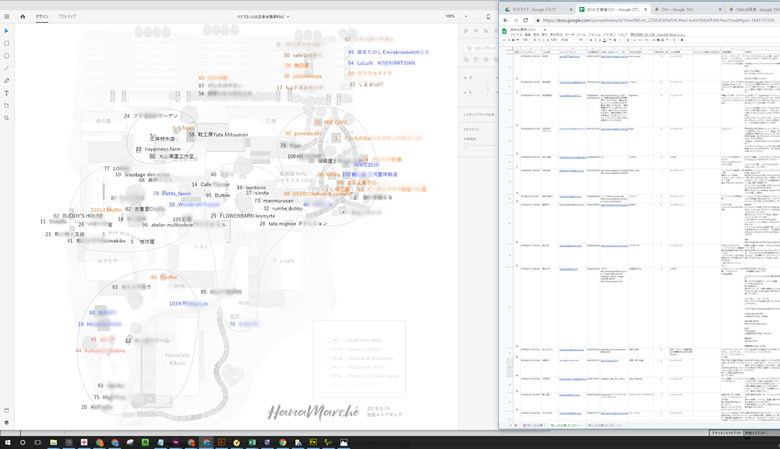This screenshot has width=780, height=449.
Task: Expand the XD document title dropdown
Action: 288,16
